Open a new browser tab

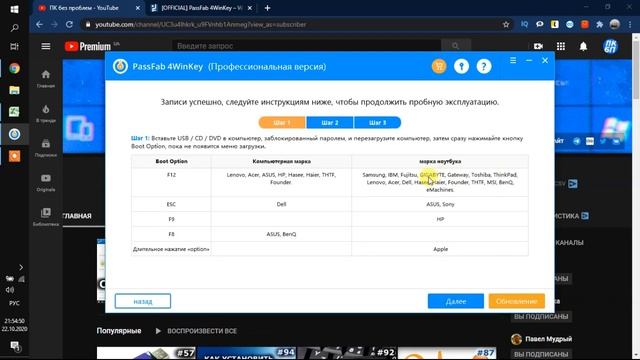click(267, 8)
